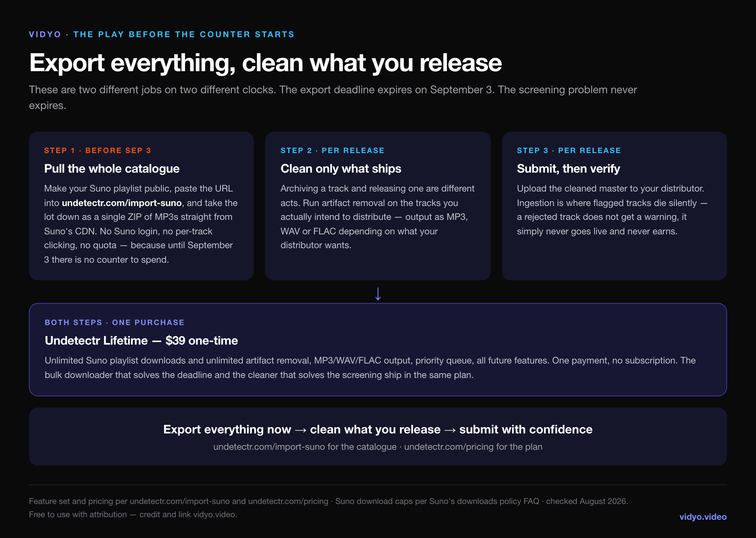This screenshot has width=756, height=538.
Task: Click the 'Clean only what ships' heading
Action: click(x=341, y=169)
